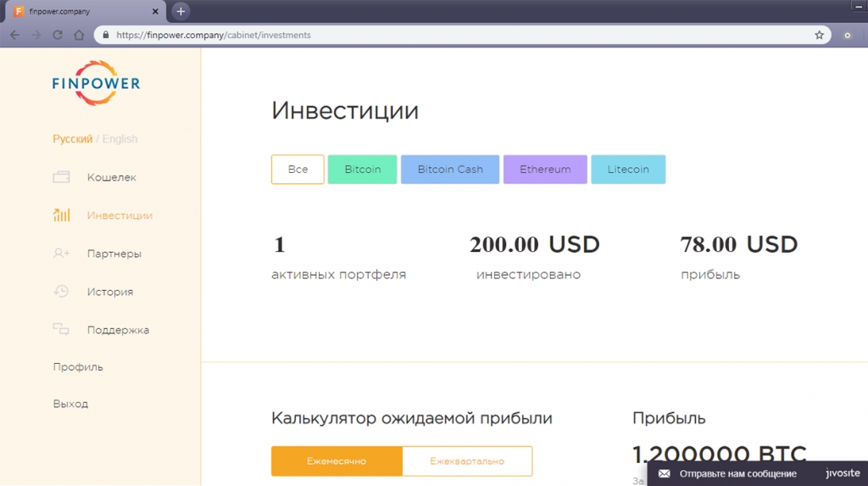Click the 200.00 USD invested value
The height and width of the screenshot is (486, 868).
535,244
